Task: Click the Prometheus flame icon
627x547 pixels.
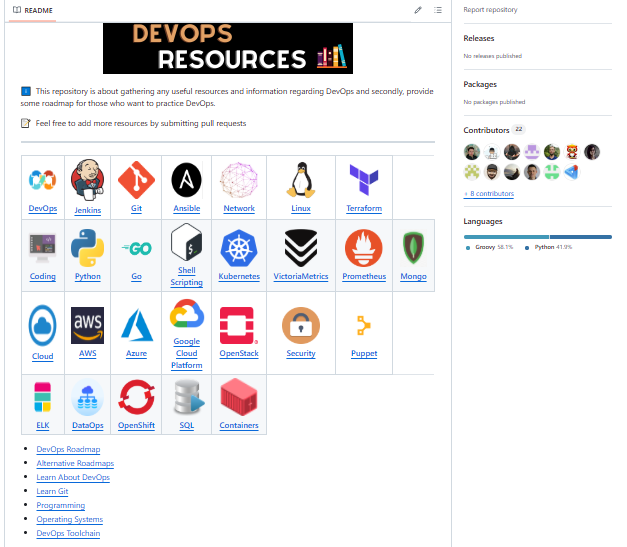Action: 364,248
